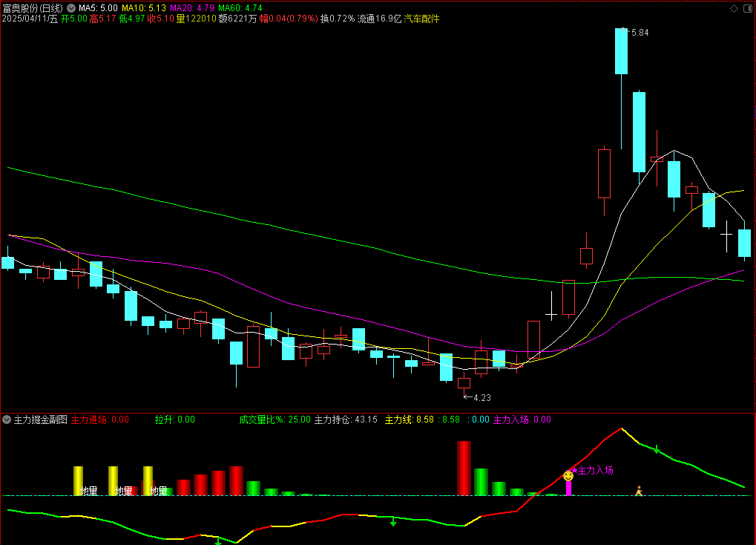
Task: Click the 收5.10 close price value
Action: [160, 19]
